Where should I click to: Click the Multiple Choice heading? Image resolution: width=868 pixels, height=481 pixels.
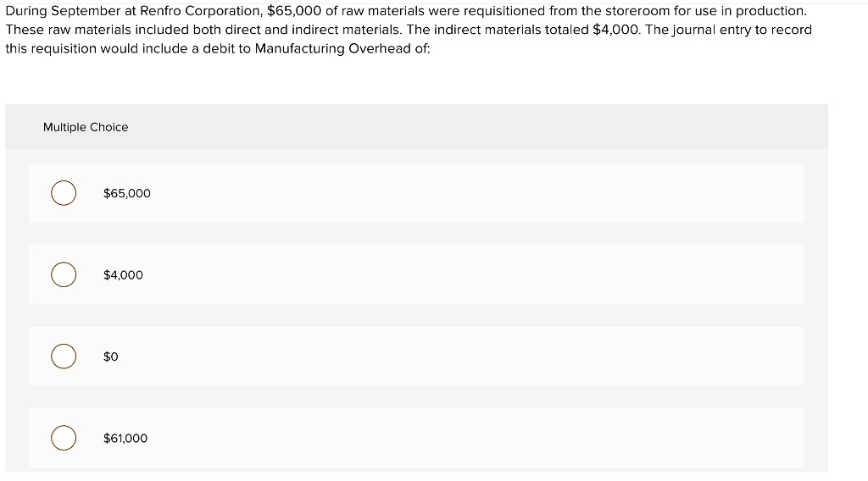pyautogui.click(x=86, y=127)
